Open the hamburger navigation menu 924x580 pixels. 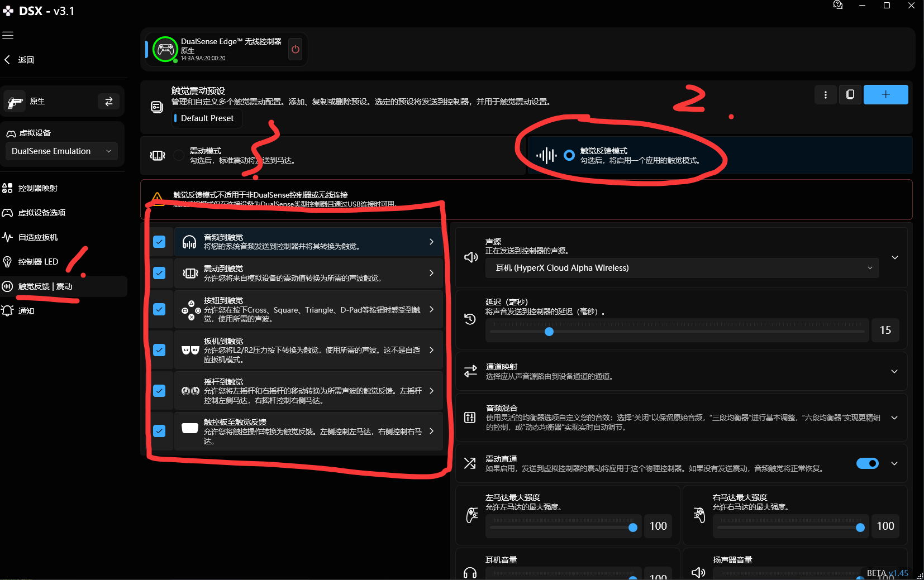pos(8,35)
